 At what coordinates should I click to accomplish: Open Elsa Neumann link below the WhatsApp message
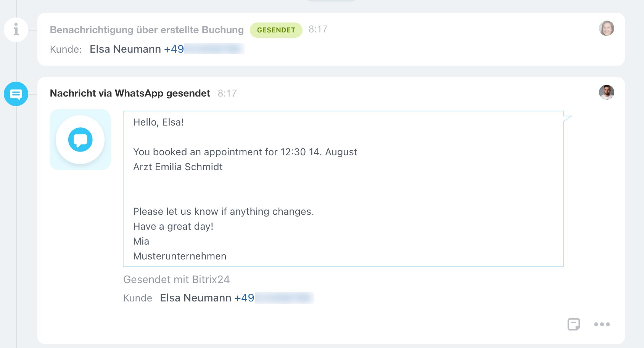(x=195, y=298)
